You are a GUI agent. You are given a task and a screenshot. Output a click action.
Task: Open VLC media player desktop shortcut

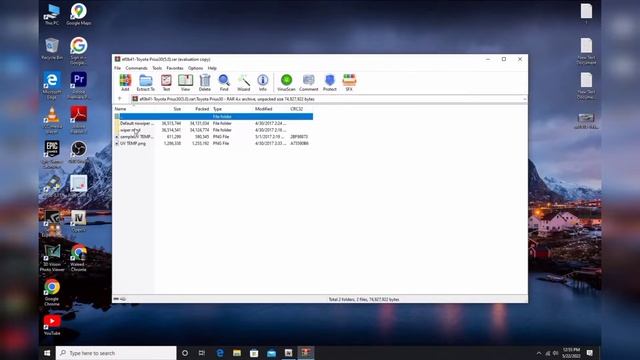(52, 120)
